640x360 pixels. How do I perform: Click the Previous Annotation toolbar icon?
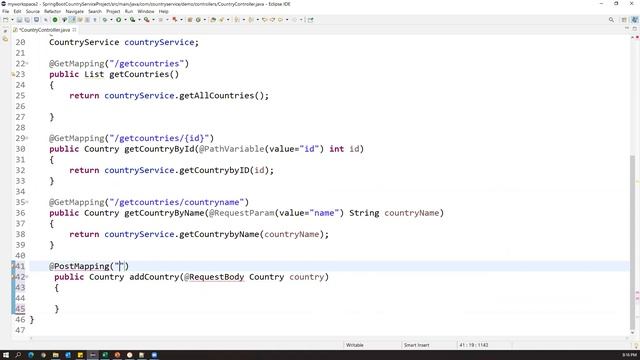click(x=251, y=20)
